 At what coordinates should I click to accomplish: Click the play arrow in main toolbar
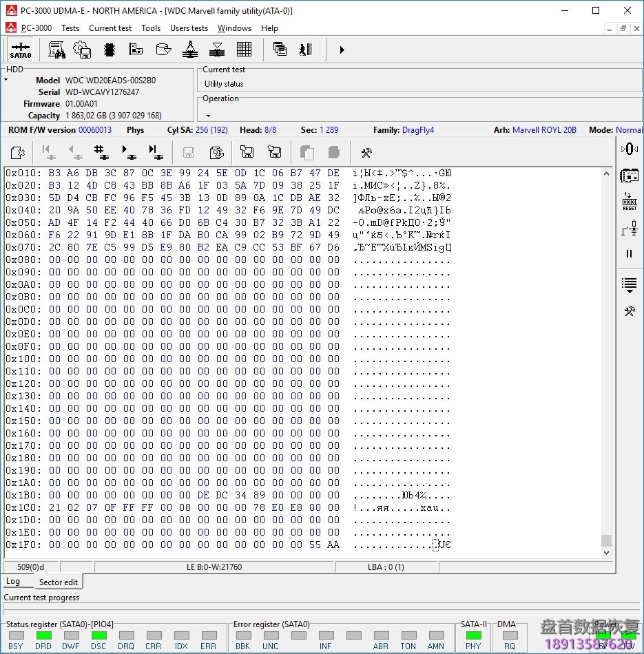(x=342, y=50)
